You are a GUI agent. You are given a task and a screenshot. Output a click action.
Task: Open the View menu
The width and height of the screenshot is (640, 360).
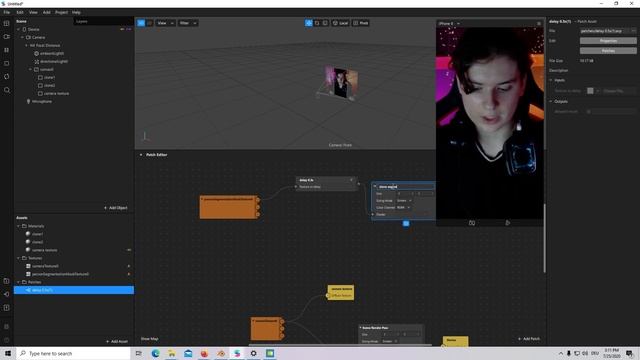[33, 12]
